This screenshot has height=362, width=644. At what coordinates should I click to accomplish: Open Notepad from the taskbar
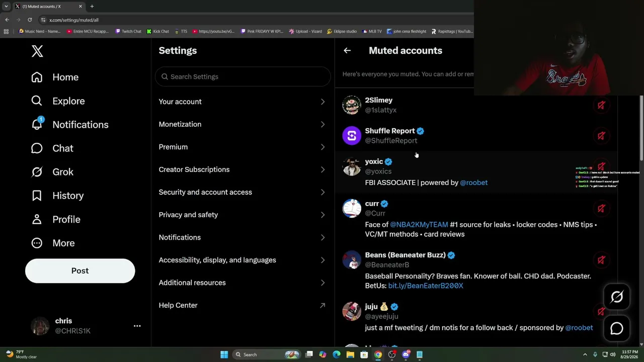(420, 354)
